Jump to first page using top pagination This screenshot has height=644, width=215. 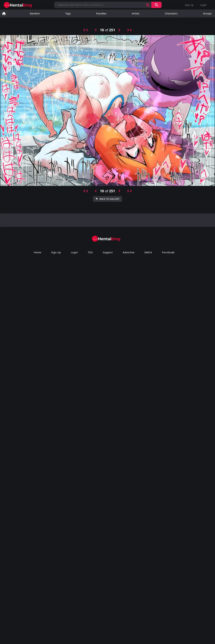[86, 30]
